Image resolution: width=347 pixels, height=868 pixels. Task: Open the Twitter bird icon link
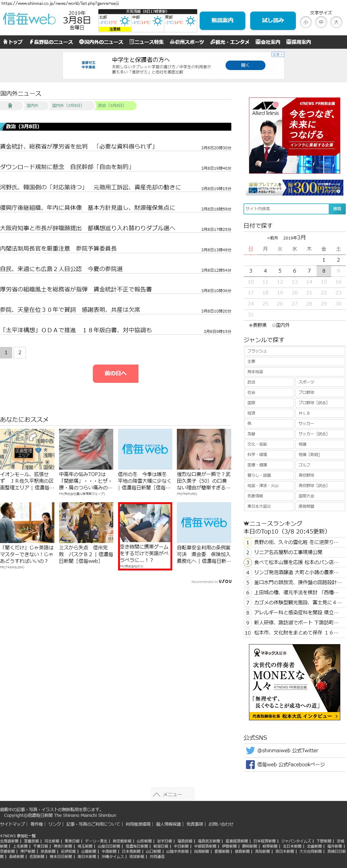[x=250, y=750]
